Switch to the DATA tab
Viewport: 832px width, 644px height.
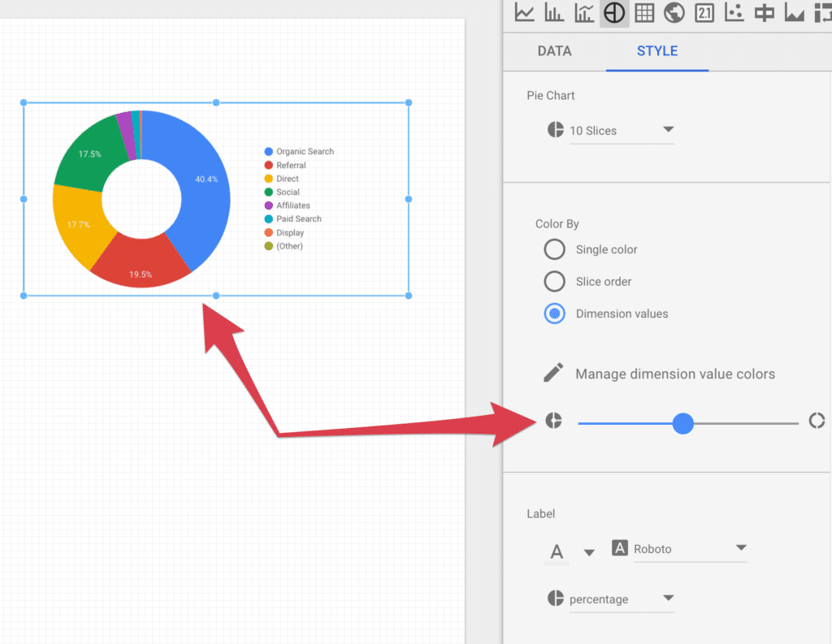(553, 51)
